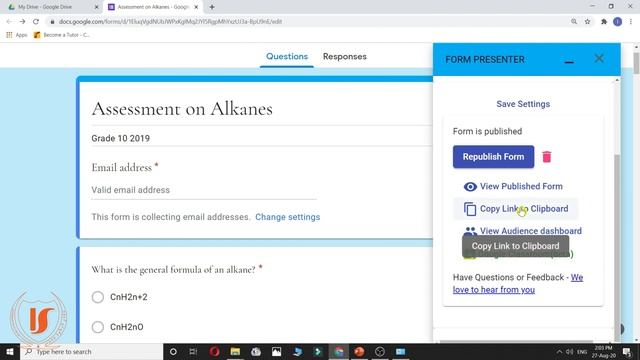Image resolution: width=640 pixels, height=360 pixels.
Task: Click the Assessment on Alkanes form title
Action: tap(182, 109)
